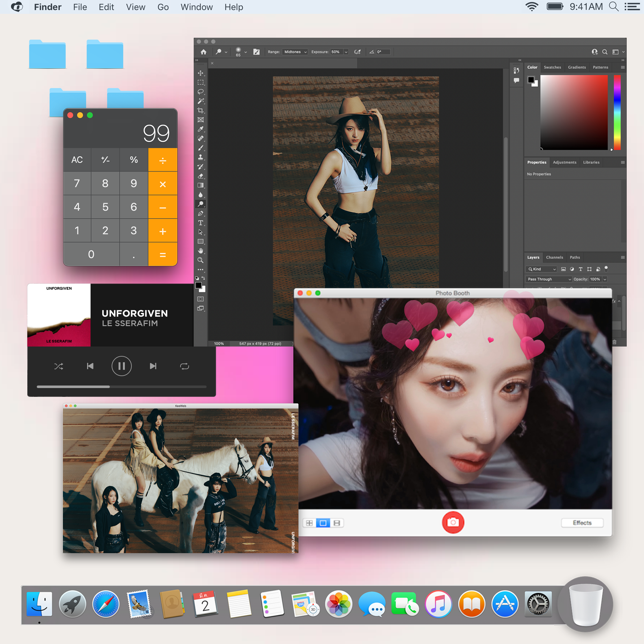Click the rainbow hue slider strip

pos(617,112)
